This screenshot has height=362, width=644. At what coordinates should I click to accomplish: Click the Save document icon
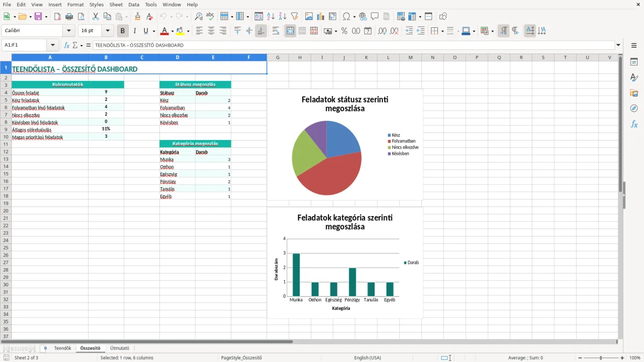[38, 17]
